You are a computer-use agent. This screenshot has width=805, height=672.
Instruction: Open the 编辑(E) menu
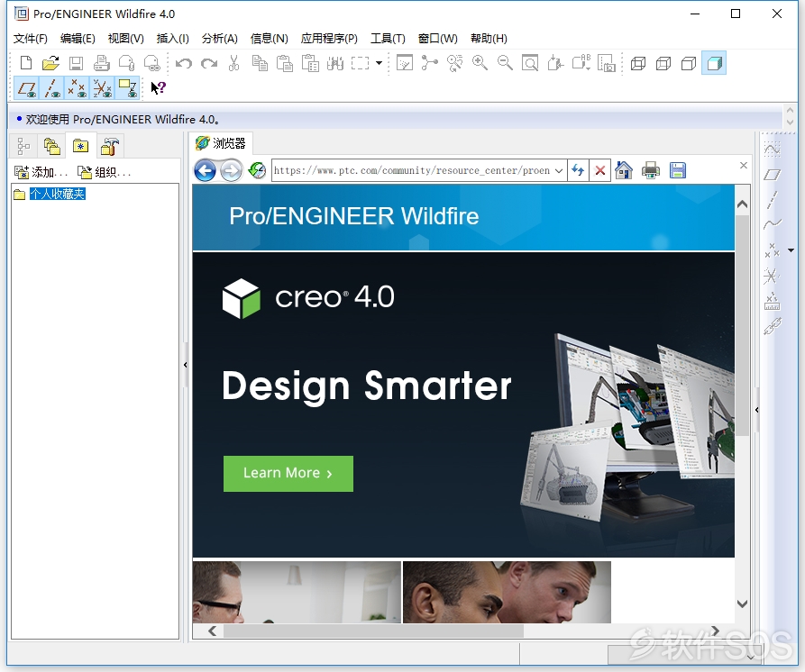[78, 39]
